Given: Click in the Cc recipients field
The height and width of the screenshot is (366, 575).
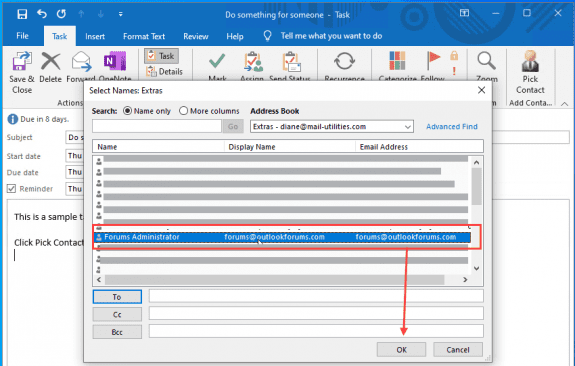Looking at the screenshot, I should 316,314.
